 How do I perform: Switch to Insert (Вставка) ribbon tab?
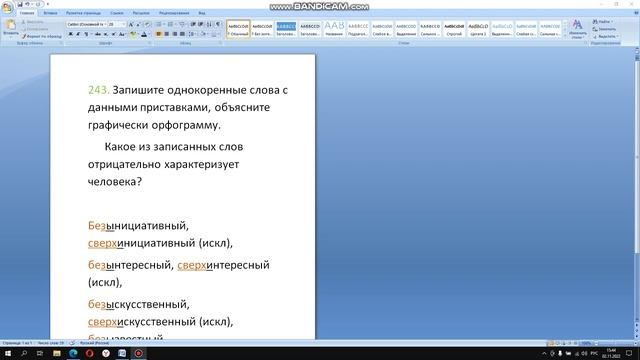pos(50,13)
